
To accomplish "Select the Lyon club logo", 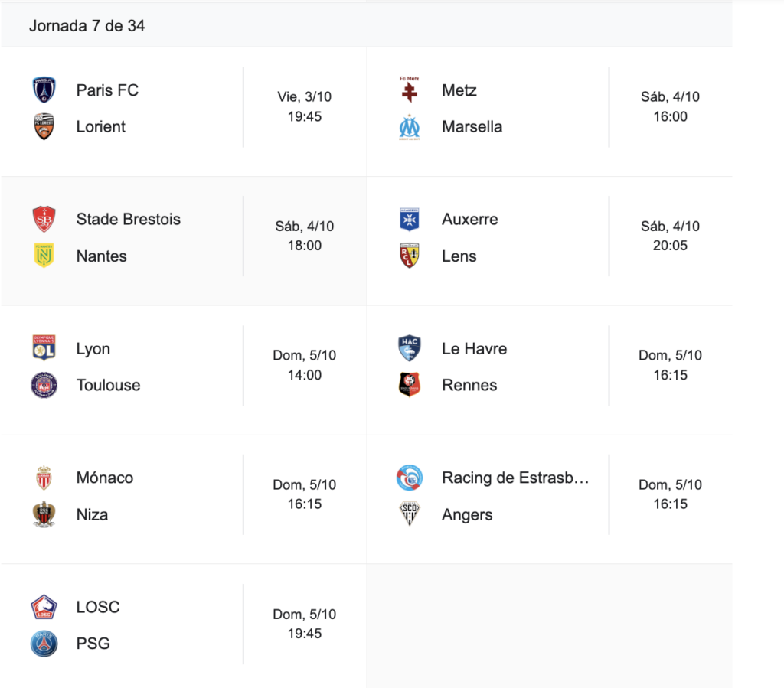I will click(x=44, y=348).
